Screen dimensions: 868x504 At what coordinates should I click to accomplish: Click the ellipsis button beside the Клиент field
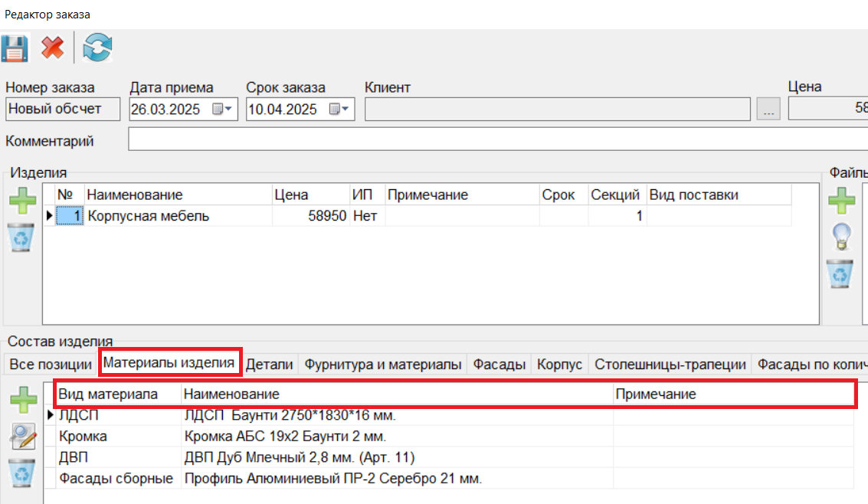[768, 110]
